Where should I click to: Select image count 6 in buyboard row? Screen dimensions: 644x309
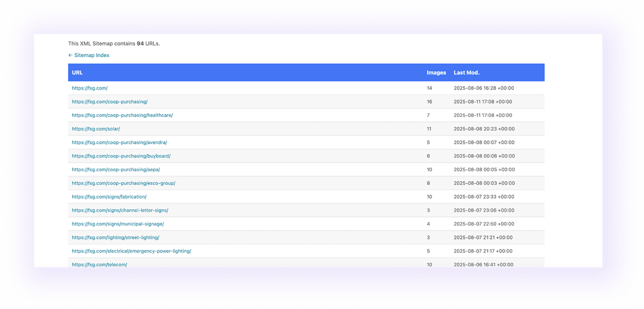point(428,156)
